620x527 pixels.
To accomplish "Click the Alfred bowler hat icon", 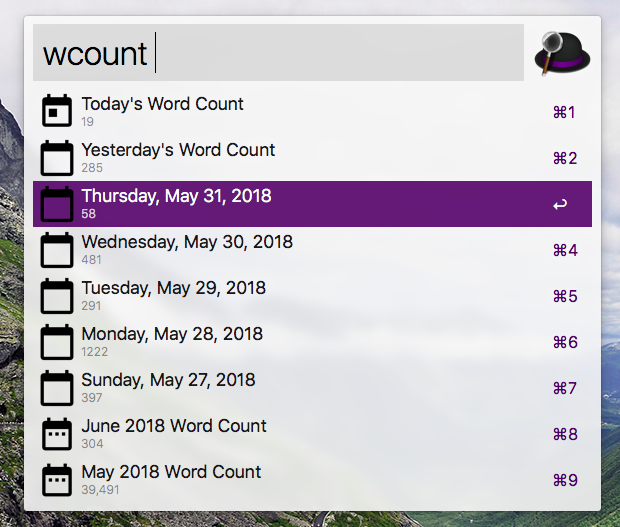I will 563,52.
